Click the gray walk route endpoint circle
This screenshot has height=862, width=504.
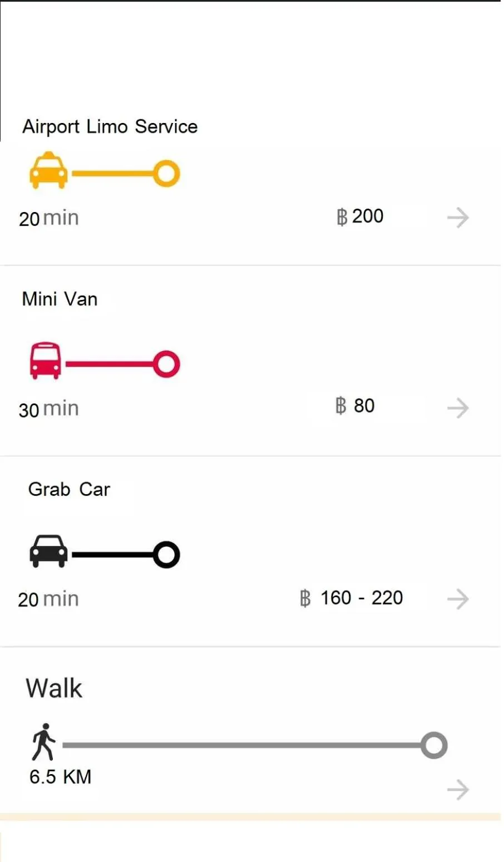[x=434, y=745]
